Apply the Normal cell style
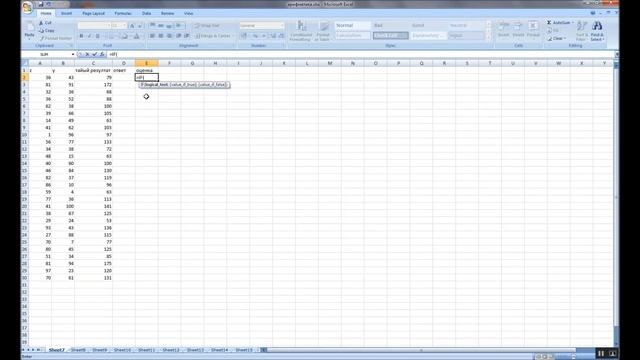Screen dimensions: 640x360 coord(353,25)
